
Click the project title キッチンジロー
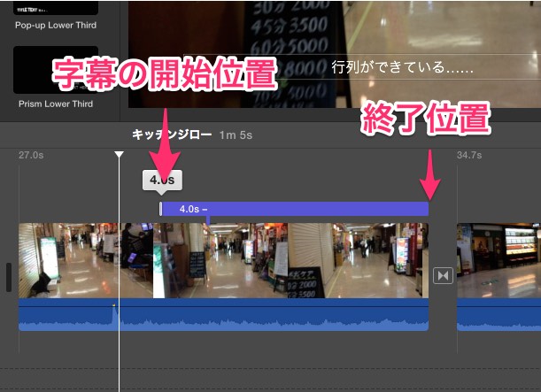pos(172,135)
